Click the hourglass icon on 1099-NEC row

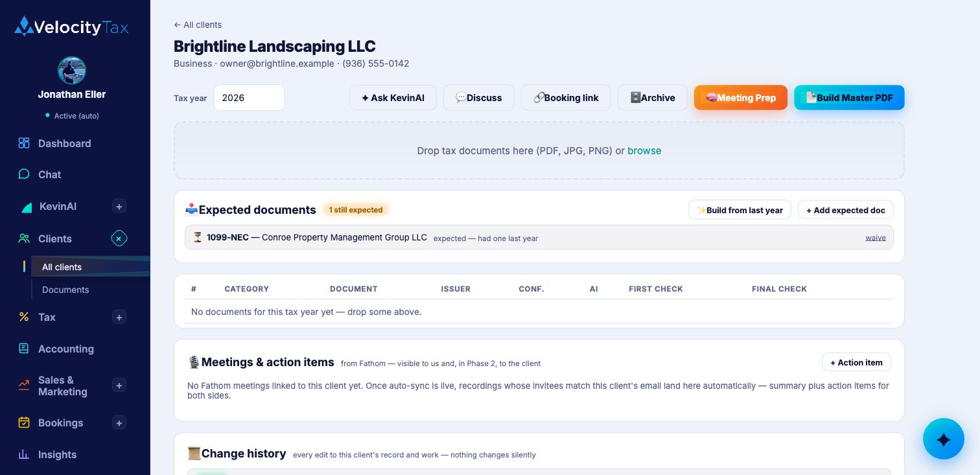(x=198, y=237)
